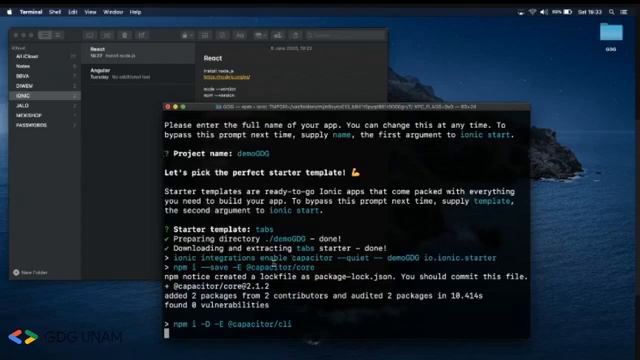This screenshot has width=640, height=360.
Task: Open the Angular note in list
Action: pos(138,73)
